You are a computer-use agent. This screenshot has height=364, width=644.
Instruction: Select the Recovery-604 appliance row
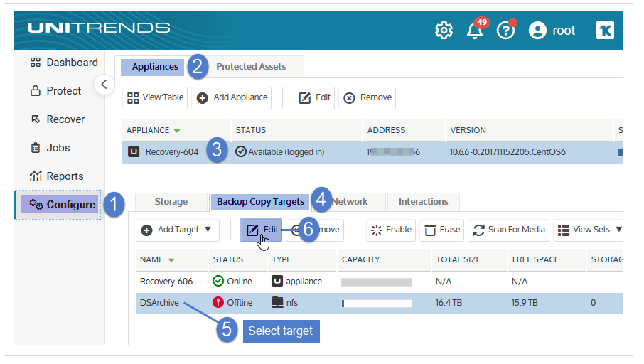372,152
